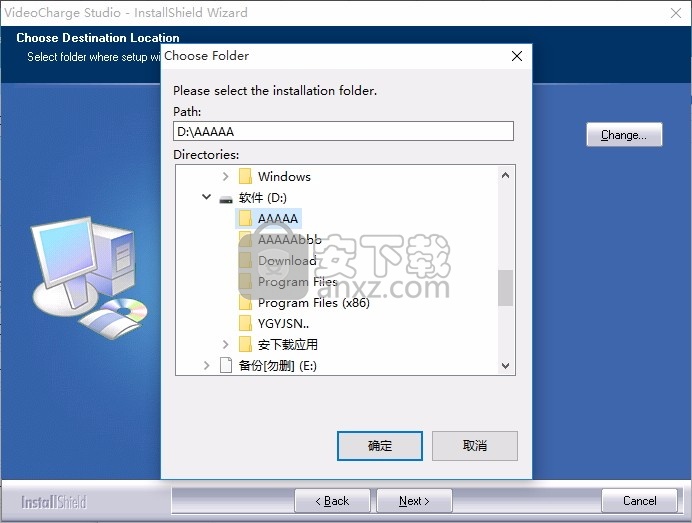
Task: Expand the 安下载应用 folder node
Action: (226, 344)
